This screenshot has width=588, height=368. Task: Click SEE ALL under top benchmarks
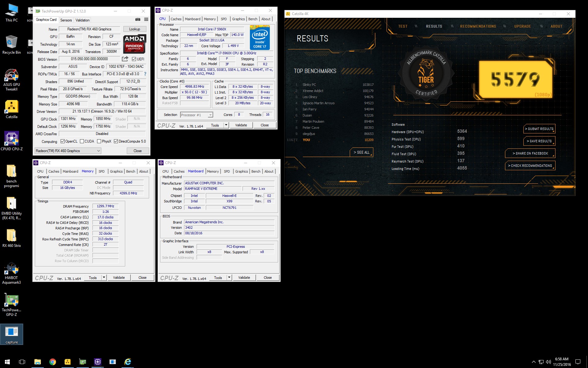pos(361,152)
